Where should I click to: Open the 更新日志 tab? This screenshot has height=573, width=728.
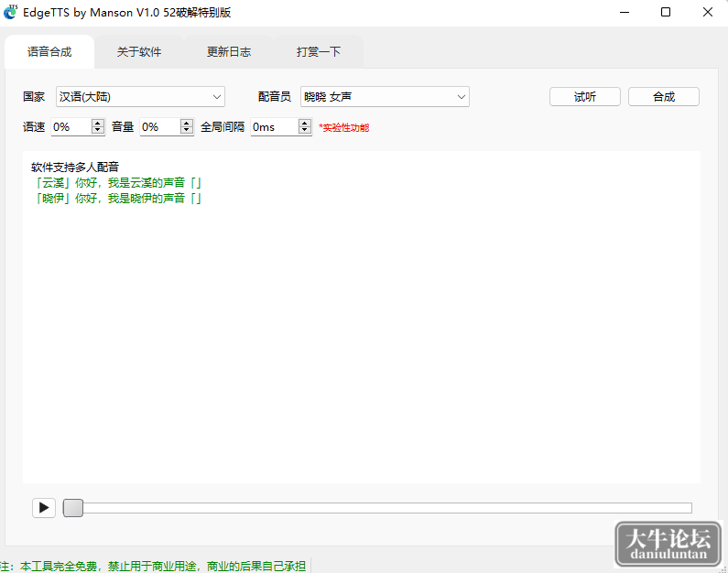[228, 51]
